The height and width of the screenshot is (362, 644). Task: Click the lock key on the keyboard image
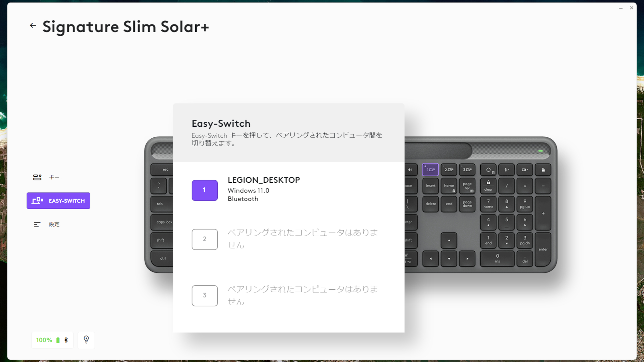pos(544,170)
